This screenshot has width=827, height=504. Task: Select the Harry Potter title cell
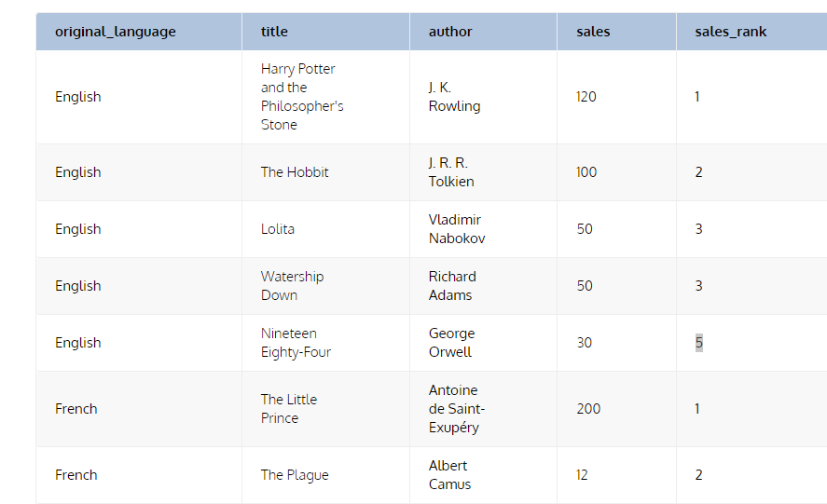tap(325, 97)
